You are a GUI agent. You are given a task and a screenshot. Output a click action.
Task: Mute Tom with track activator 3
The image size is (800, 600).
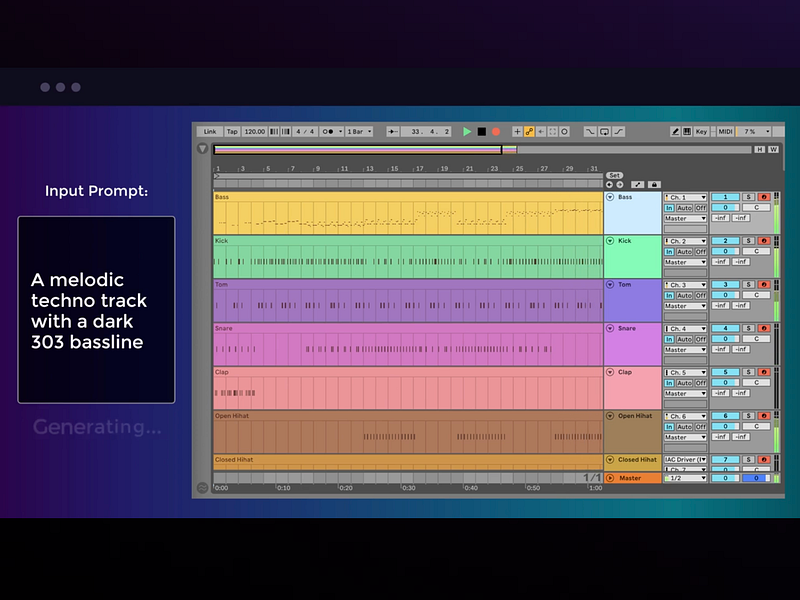(x=725, y=285)
